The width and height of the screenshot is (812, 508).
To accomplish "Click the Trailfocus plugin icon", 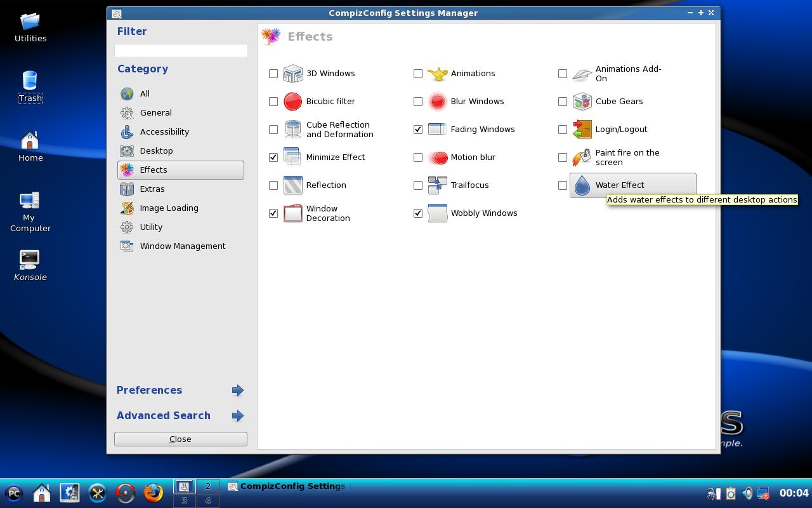I will [x=437, y=185].
